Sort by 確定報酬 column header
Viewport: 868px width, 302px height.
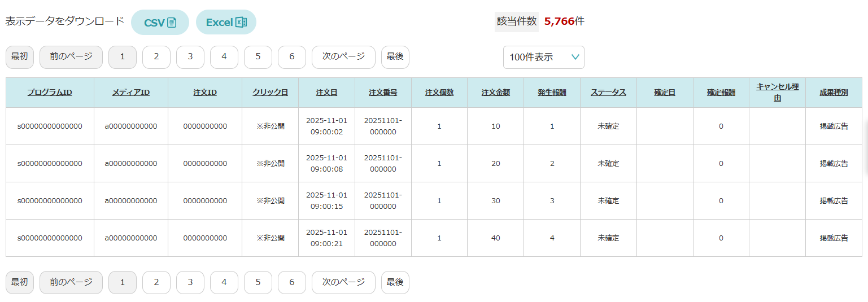(x=721, y=93)
